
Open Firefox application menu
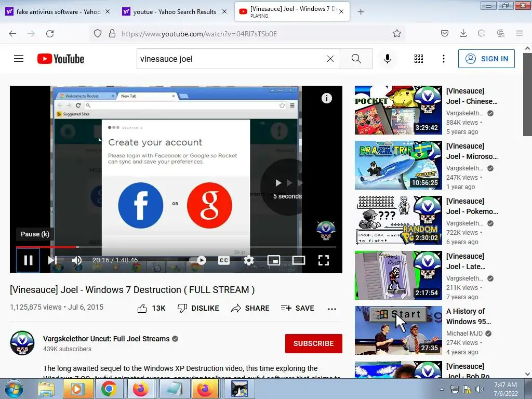pos(520,33)
